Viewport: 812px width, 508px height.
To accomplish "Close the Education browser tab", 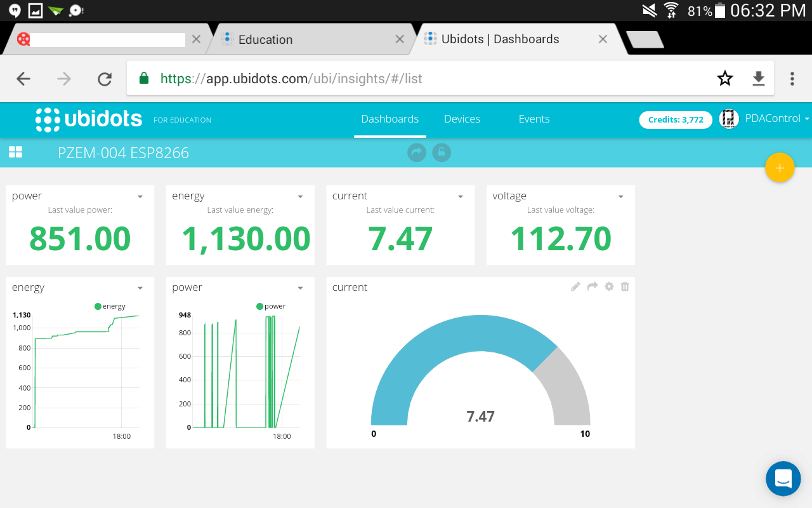I will (400, 39).
